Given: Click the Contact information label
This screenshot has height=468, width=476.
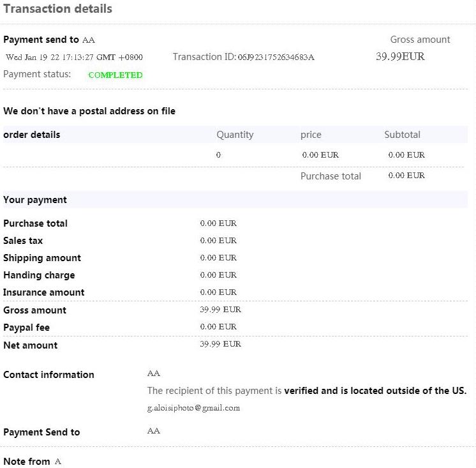Looking at the screenshot, I should point(48,375).
